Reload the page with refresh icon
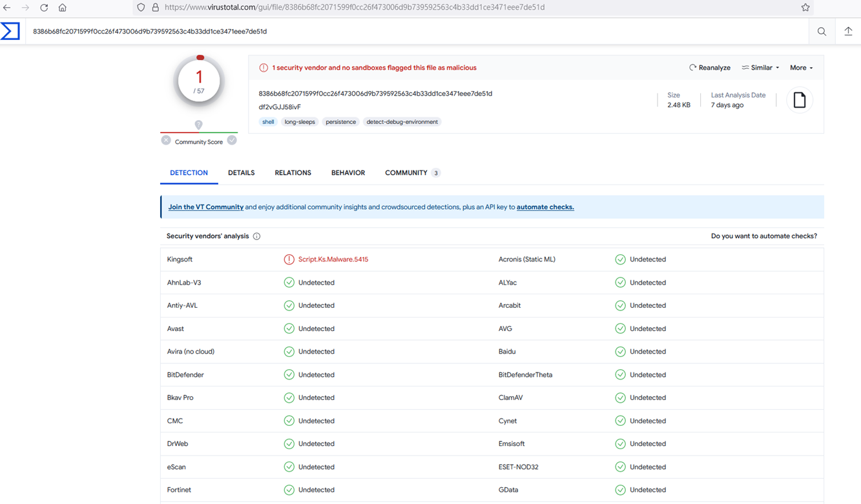The height and width of the screenshot is (504, 861). click(44, 8)
